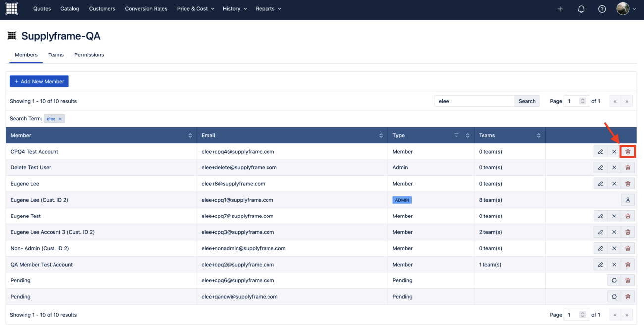Edit the Delete Test User row

(601, 167)
